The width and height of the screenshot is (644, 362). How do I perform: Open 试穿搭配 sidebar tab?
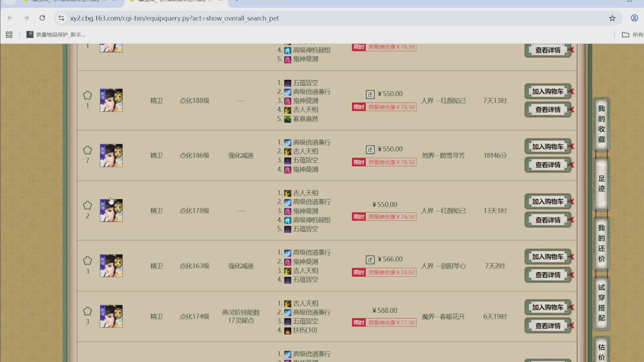601,303
